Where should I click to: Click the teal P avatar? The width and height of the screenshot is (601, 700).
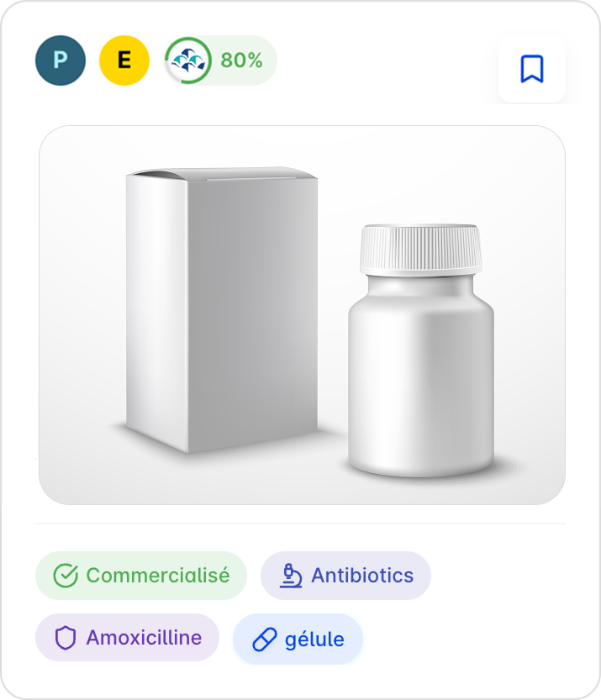[x=61, y=61]
